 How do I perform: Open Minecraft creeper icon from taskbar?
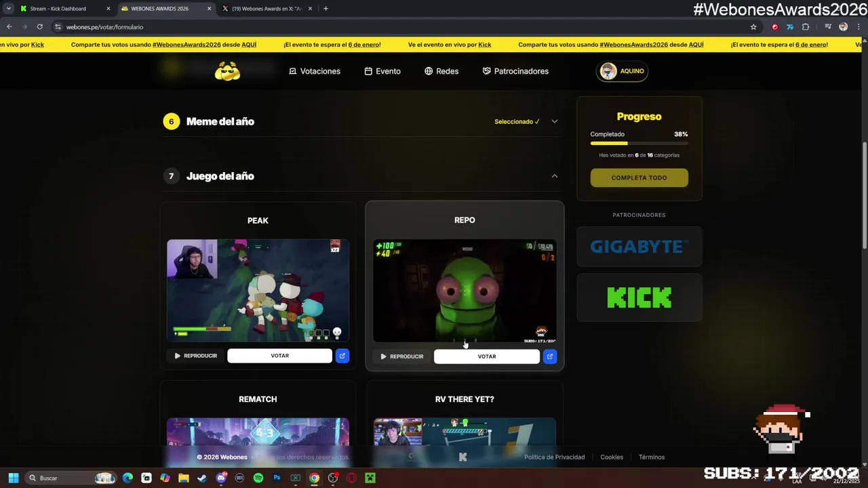tap(370, 478)
